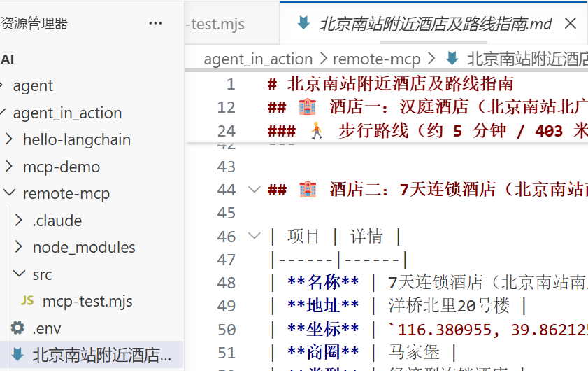Click markdown file icon in breadcrumb
This screenshot has width=588, height=371.
(452, 59)
